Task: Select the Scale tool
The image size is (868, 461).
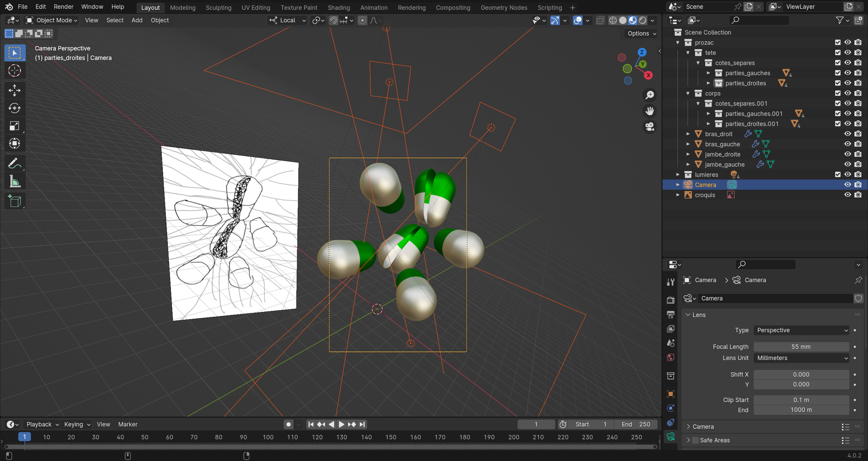Action: [x=15, y=126]
